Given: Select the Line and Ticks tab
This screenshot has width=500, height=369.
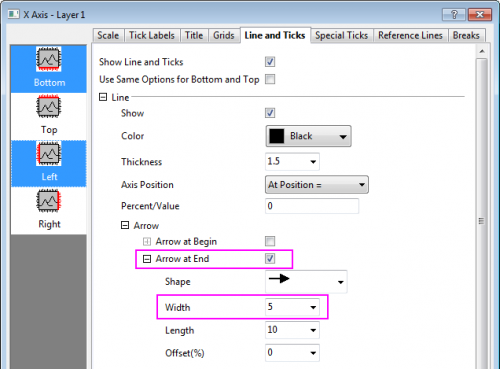Looking at the screenshot, I should click(x=275, y=35).
